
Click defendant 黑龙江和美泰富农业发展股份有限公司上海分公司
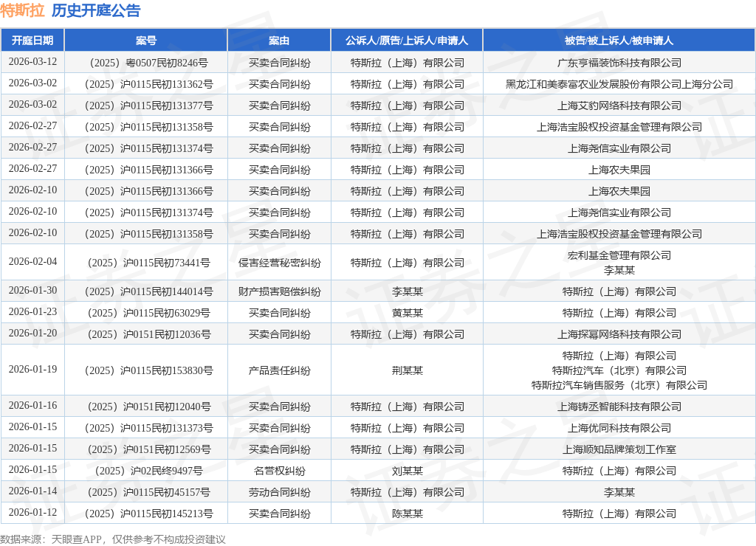tap(619, 84)
